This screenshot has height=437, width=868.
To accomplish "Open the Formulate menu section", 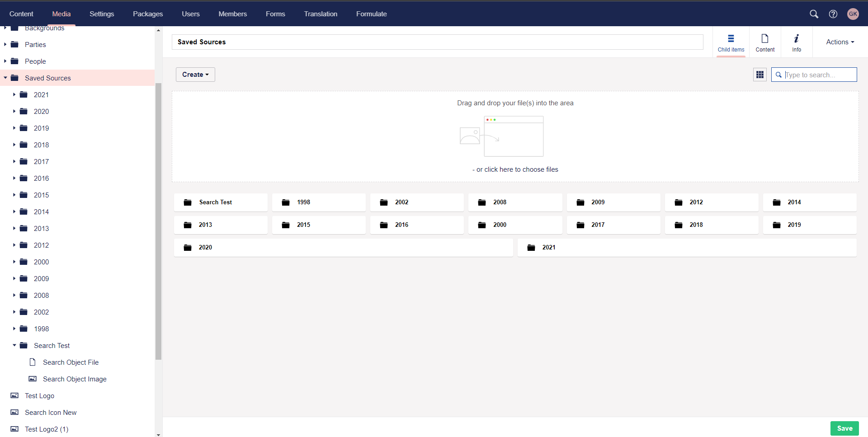I will point(371,14).
